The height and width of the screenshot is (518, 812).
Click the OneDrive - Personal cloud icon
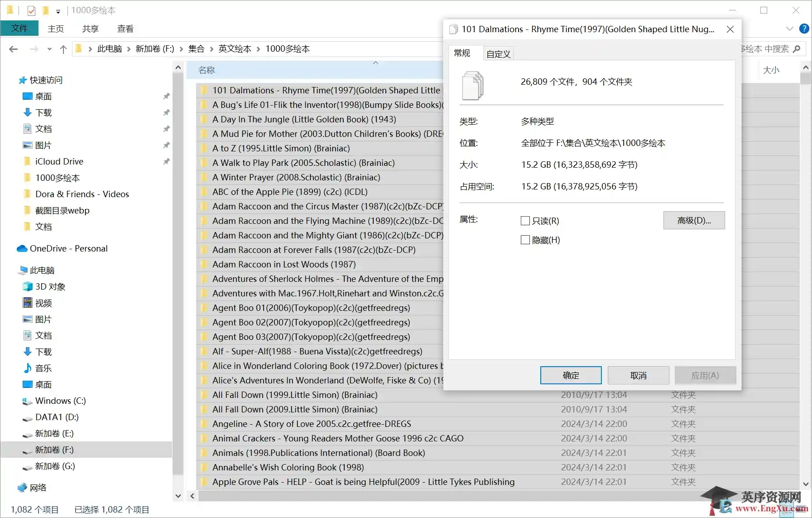tap(22, 248)
